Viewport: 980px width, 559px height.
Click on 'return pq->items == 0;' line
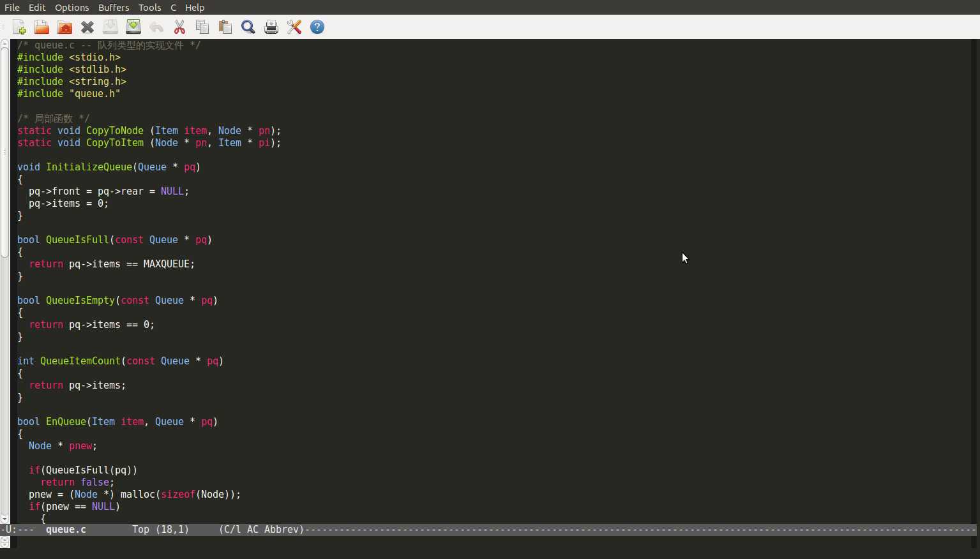pyautogui.click(x=91, y=325)
